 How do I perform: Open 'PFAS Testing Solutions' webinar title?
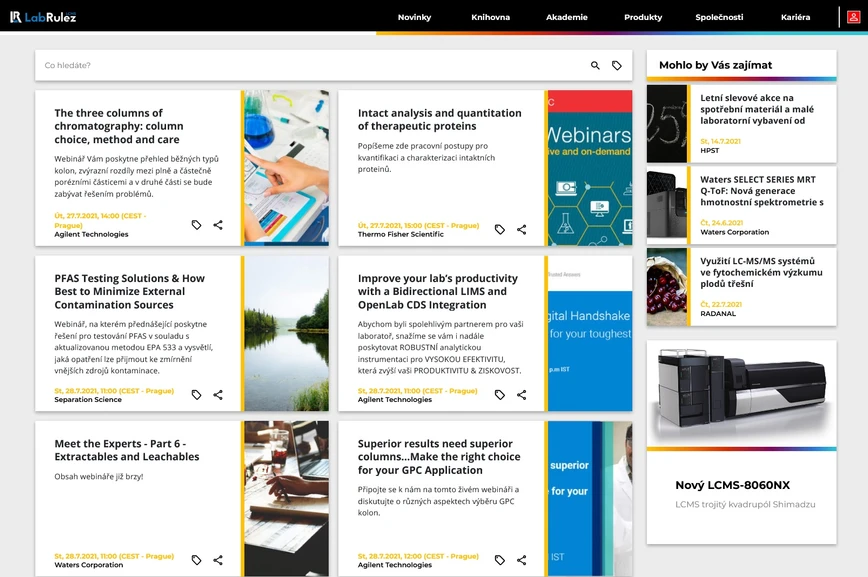click(x=130, y=291)
